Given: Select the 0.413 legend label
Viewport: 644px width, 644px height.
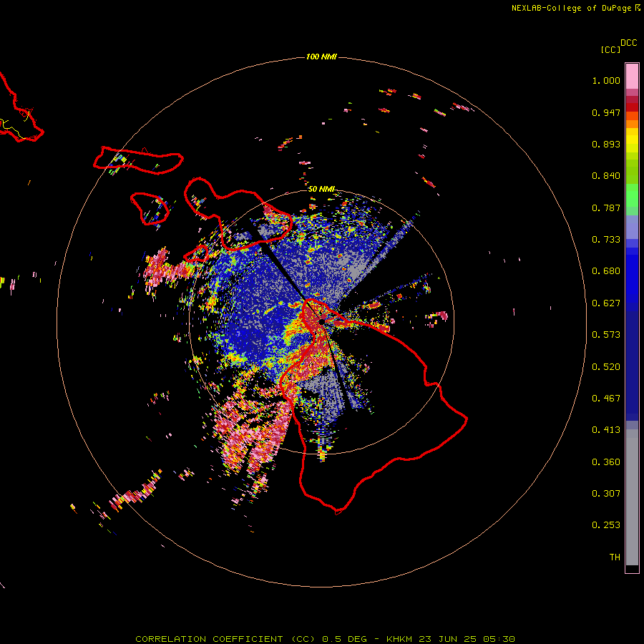Looking at the screenshot, I should point(606,430).
